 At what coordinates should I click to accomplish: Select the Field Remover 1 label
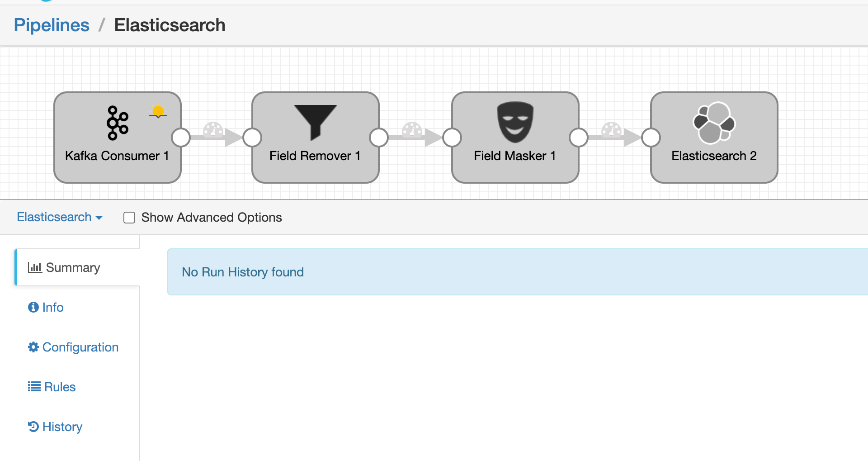pyautogui.click(x=315, y=156)
